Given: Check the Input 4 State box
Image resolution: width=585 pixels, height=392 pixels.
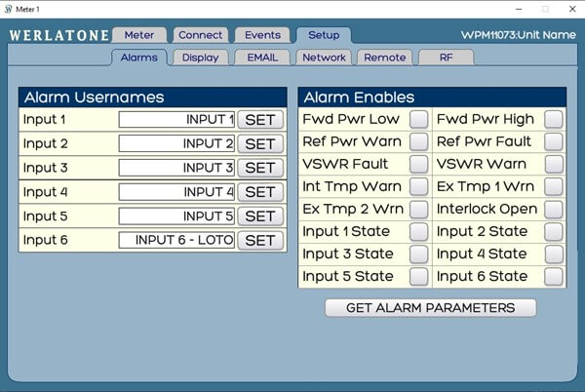Looking at the screenshot, I should tap(553, 254).
